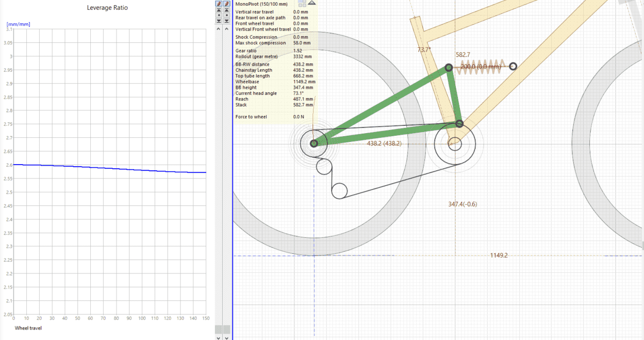Click the left pushpin icon
This screenshot has height=340, width=644.
click(219, 4)
